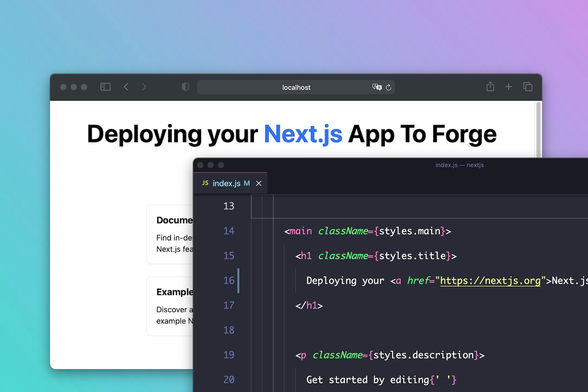Click the translate icon in the address bar

pos(377,87)
